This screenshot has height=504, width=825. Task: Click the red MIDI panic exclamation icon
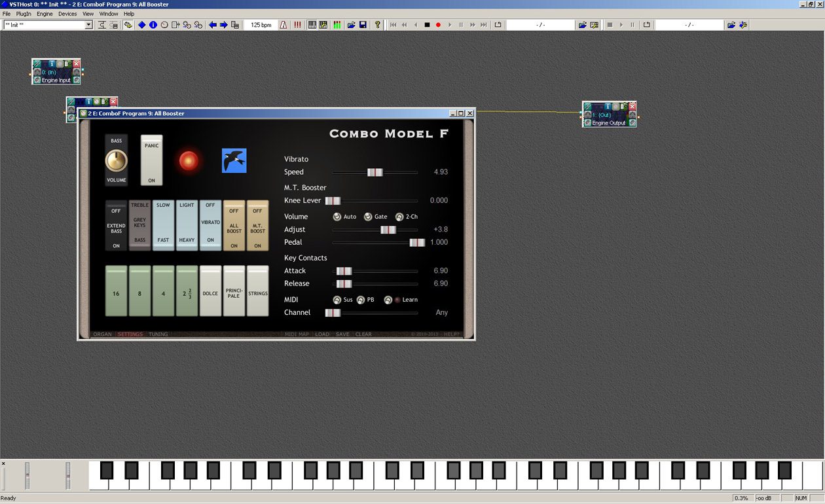[x=297, y=25]
